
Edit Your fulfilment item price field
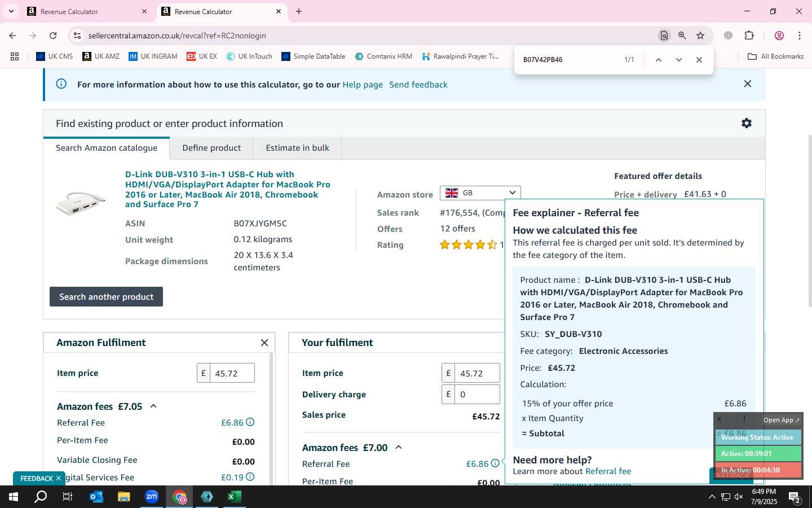(477, 373)
